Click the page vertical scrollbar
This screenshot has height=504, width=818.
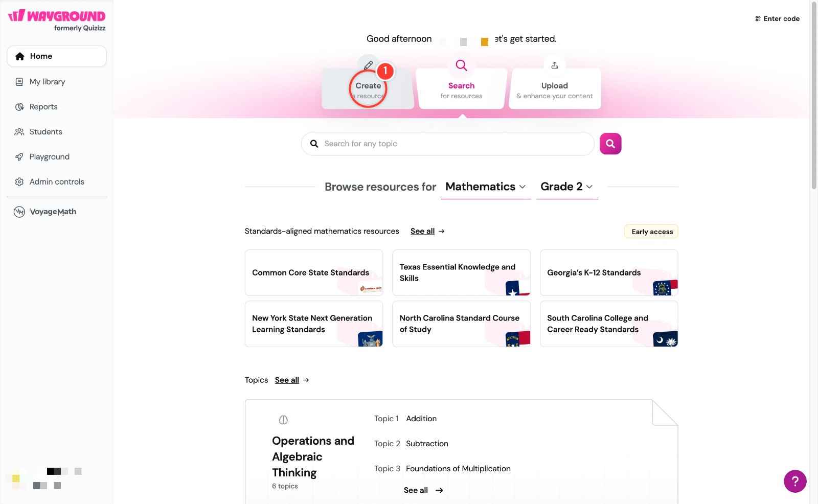coord(814,96)
